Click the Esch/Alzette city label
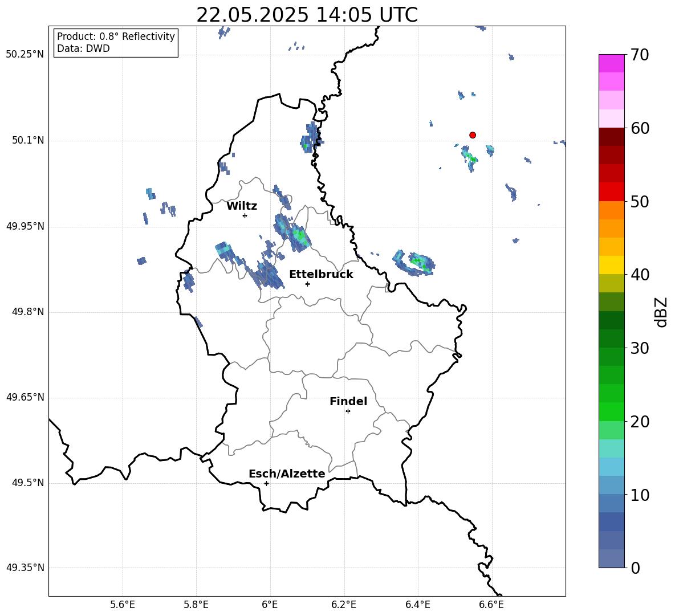The image size is (675, 616). pyautogui.click(x=287, y=474)
